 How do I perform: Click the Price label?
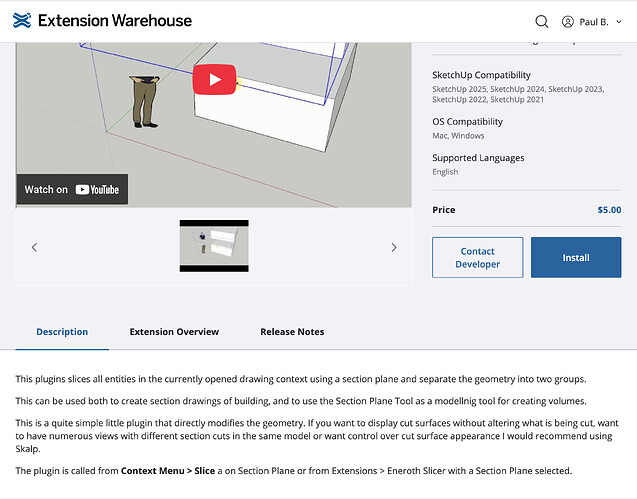coord(444,210)
